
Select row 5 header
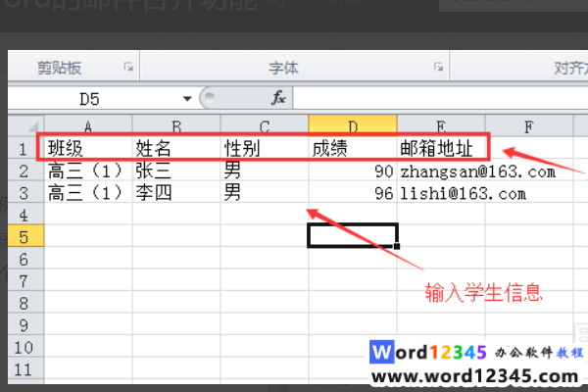pos(25,236)
